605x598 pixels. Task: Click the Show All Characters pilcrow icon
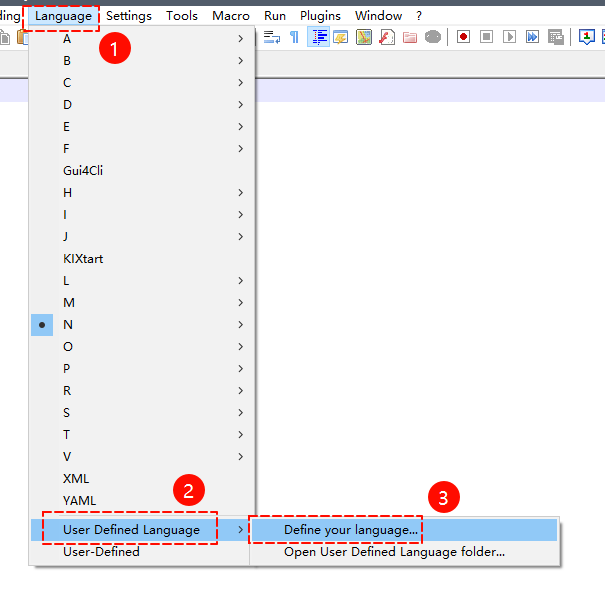pos(294,37)
